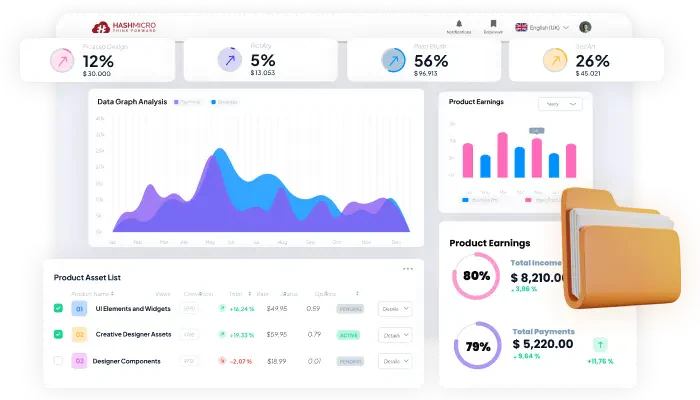The height and width of the screenshot is (400, 700).
Task: Open Details dropdown for UI Elements row
Action: coord(395,309)
